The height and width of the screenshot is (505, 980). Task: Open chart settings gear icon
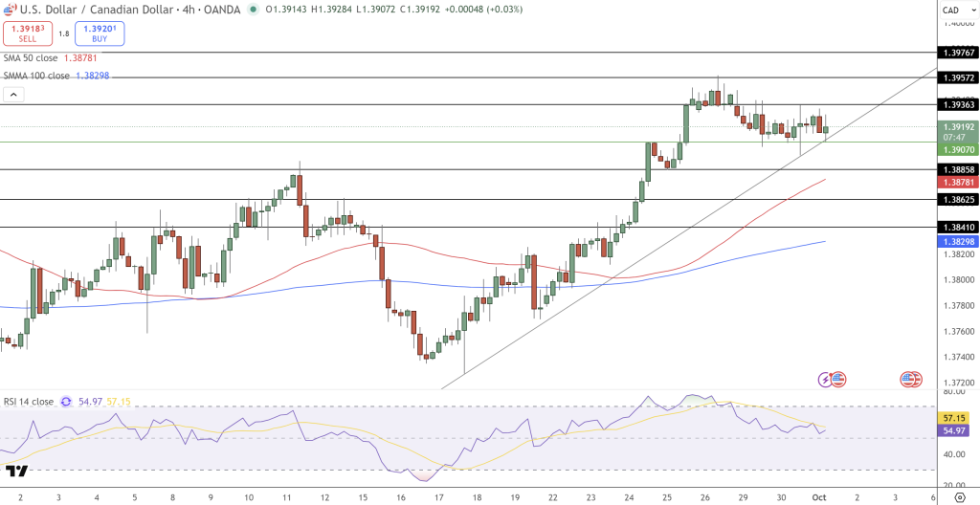coord(960,498)
